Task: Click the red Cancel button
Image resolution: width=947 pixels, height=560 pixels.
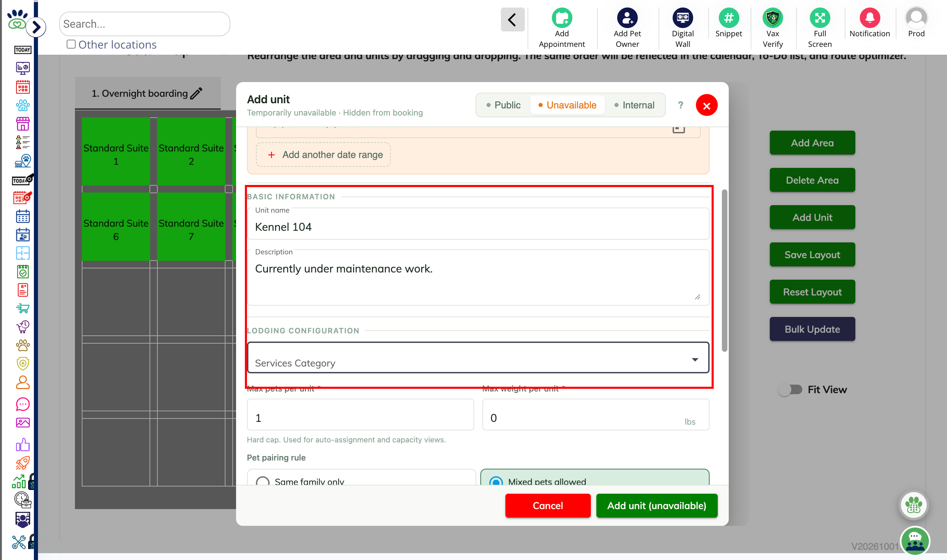Action: point(547,505)
